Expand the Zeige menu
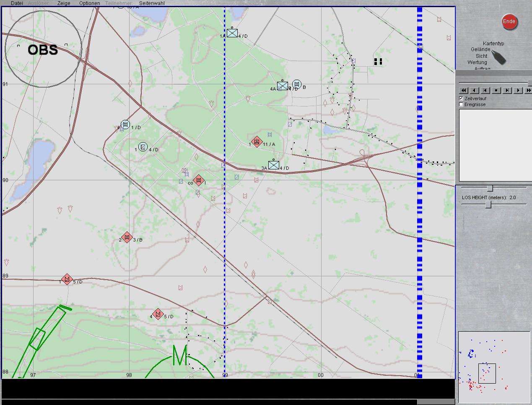 coord(64,3)
